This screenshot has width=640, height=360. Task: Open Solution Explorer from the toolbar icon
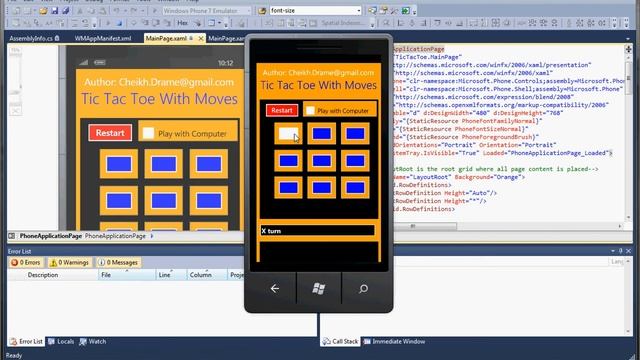pyautogui.click(x=372, y=11)
